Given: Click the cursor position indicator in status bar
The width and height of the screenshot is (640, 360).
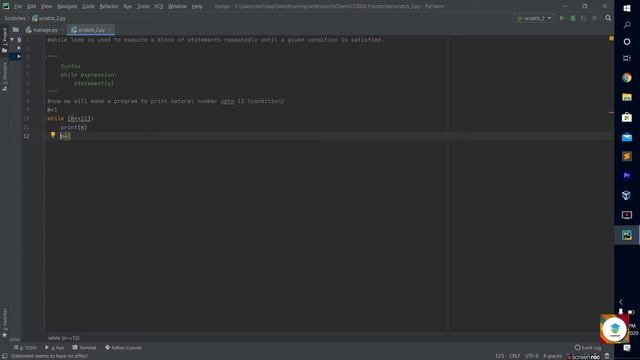Looking at the screenshot, I should pyautogui.click(x=500, y=356).
